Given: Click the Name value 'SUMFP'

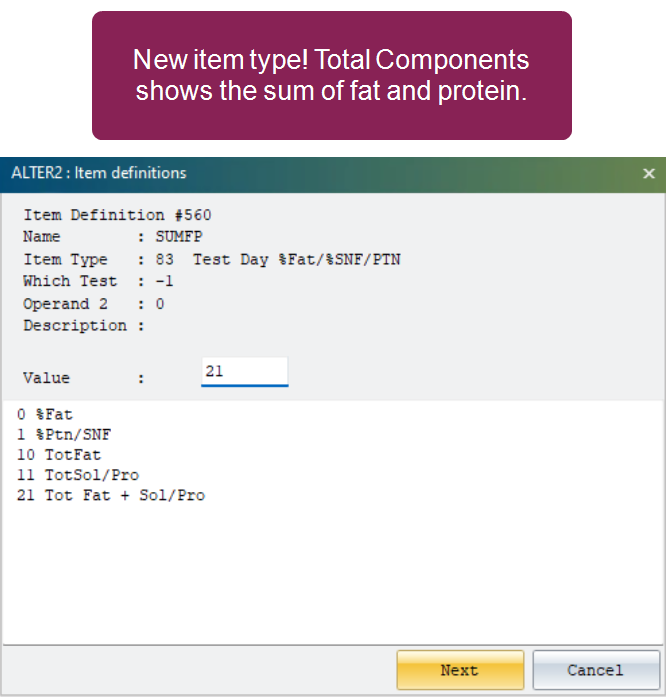Looking at the screenshot, I should pos(179,236).
